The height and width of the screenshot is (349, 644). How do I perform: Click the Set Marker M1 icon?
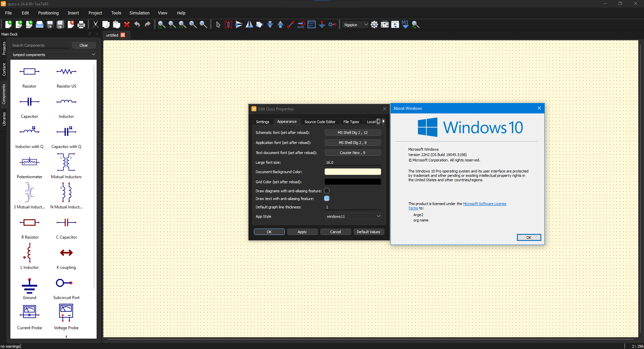pos(405,24)
